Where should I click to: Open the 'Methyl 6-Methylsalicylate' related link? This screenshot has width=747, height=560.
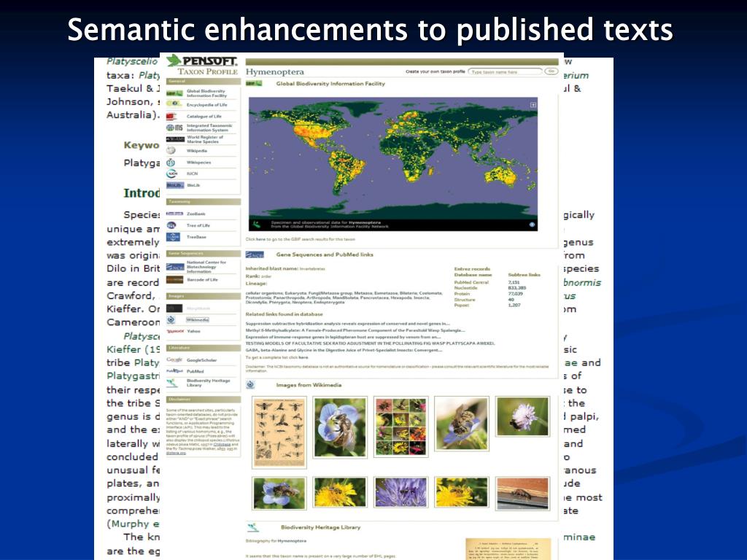pos(355,330)
